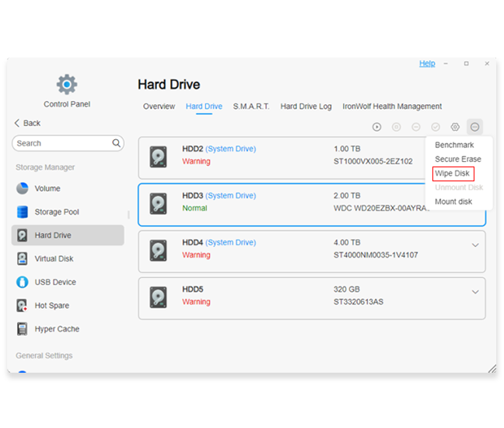
Task: Switch to the S.M.A.R.T. tab
Action: tap(251, 107)
